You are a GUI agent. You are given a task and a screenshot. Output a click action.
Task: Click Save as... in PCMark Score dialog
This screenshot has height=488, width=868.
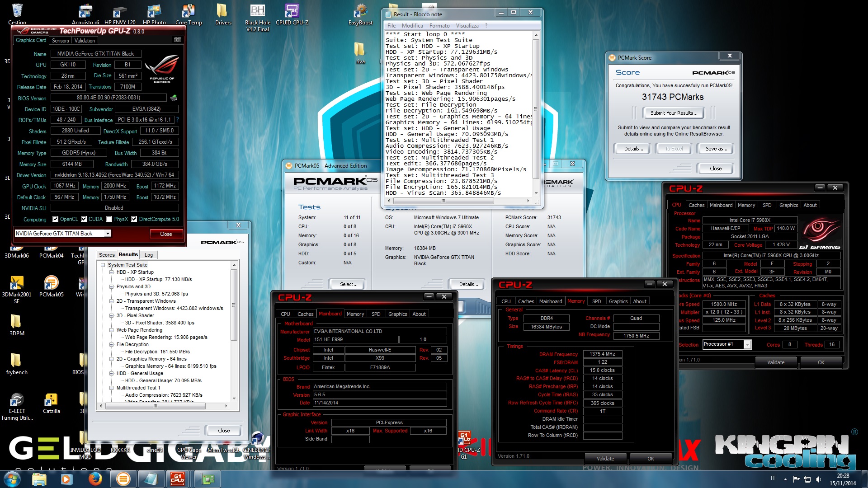pyautogui.click(x=716, y=149)
